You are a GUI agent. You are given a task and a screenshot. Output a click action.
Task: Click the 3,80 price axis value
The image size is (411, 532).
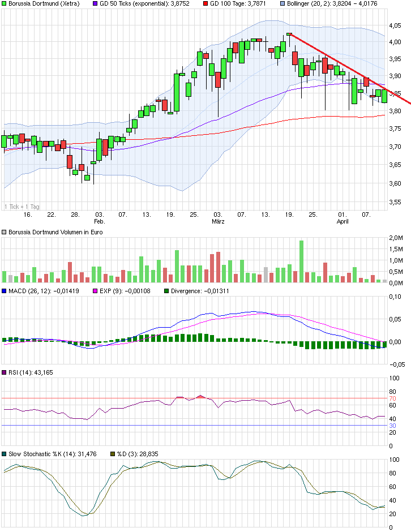[x=395, y=111]
